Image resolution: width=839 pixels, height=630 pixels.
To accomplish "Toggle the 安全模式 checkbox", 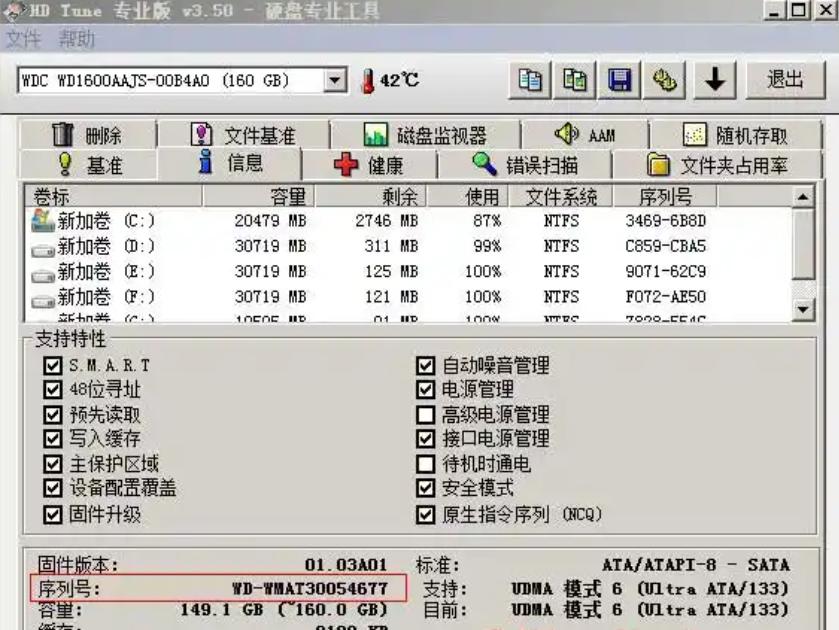I will click(x=425, y=488).
